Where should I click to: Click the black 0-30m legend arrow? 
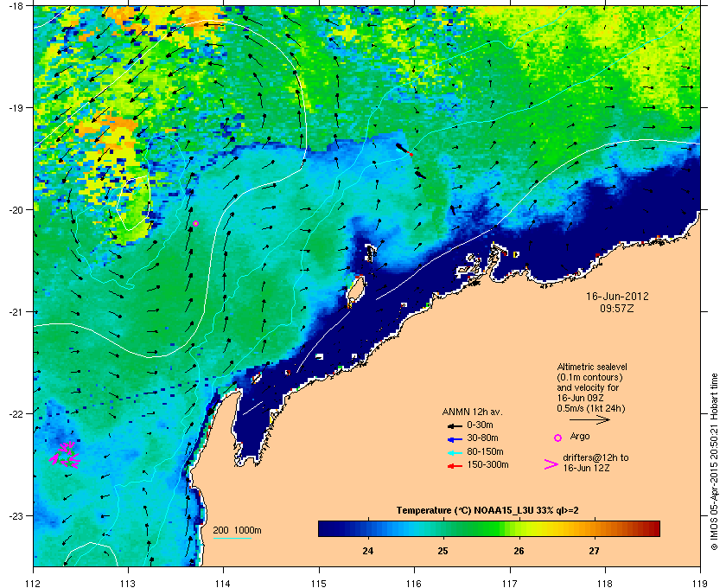[455, 425]
